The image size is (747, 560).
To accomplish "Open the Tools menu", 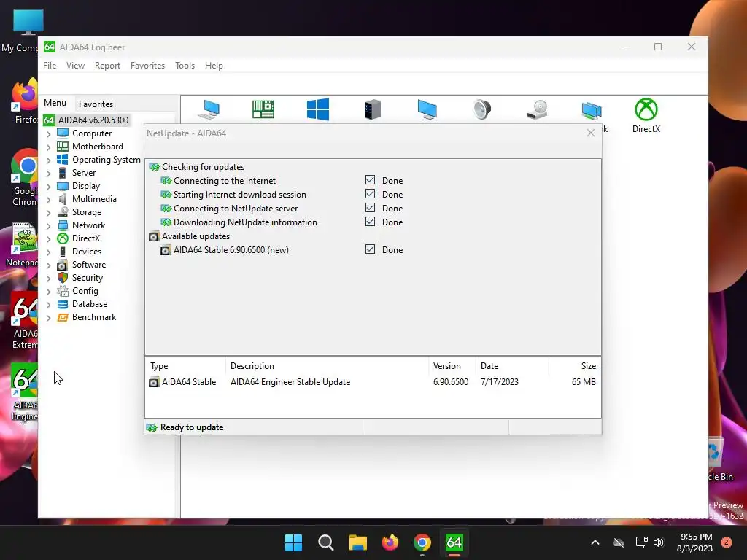I will click(x=185, y=65).
